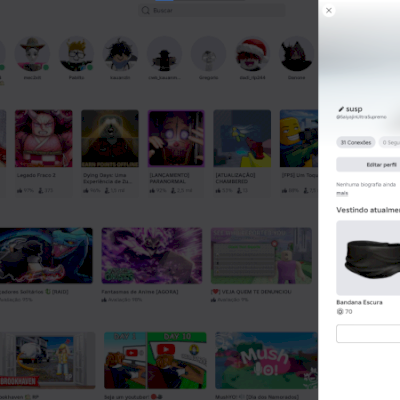Open the Solitários [RAID] wide game thumbnail
Screen dimensions: 400x400
tap(46, 256)
